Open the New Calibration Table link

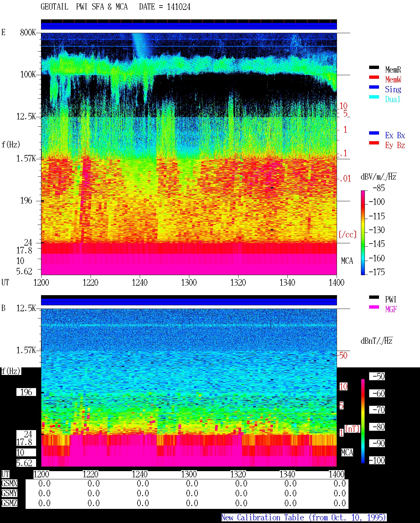coord(304,518)
